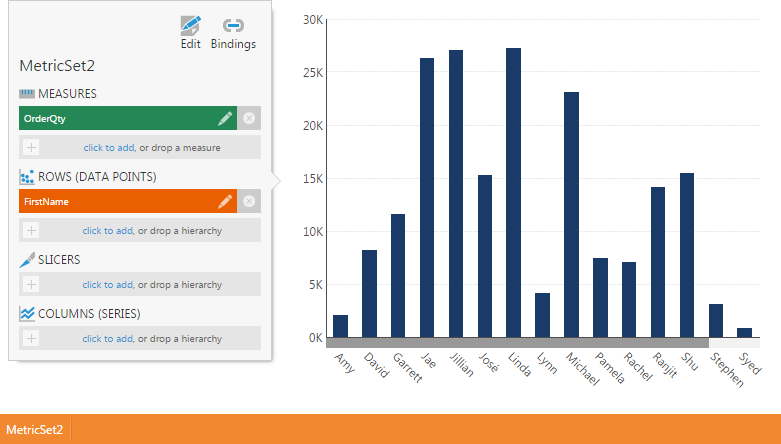Image resolution: width=781 pixels, height=444 pixels.
Task: Click plus icon to add a measure
Action: [31, 148]
